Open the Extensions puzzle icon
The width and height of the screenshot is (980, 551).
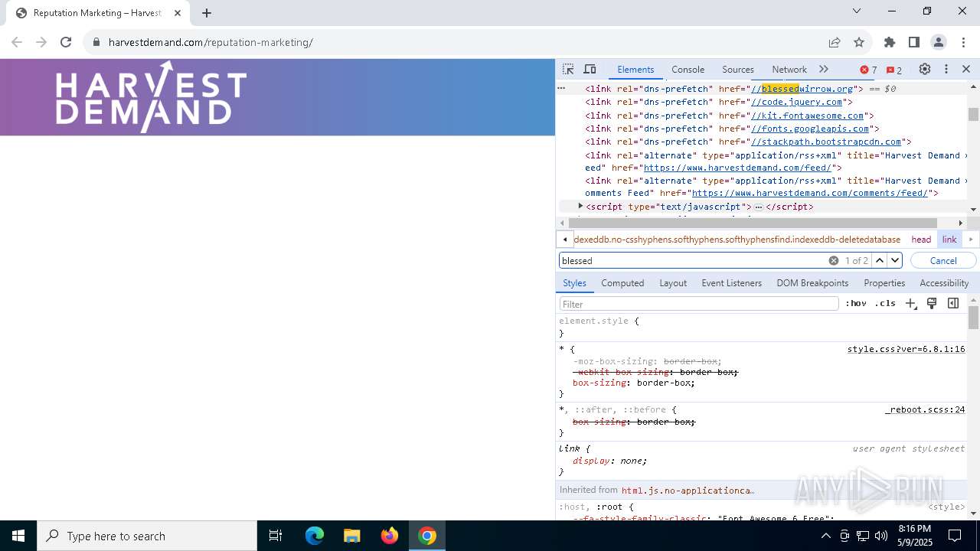point(890,42)
